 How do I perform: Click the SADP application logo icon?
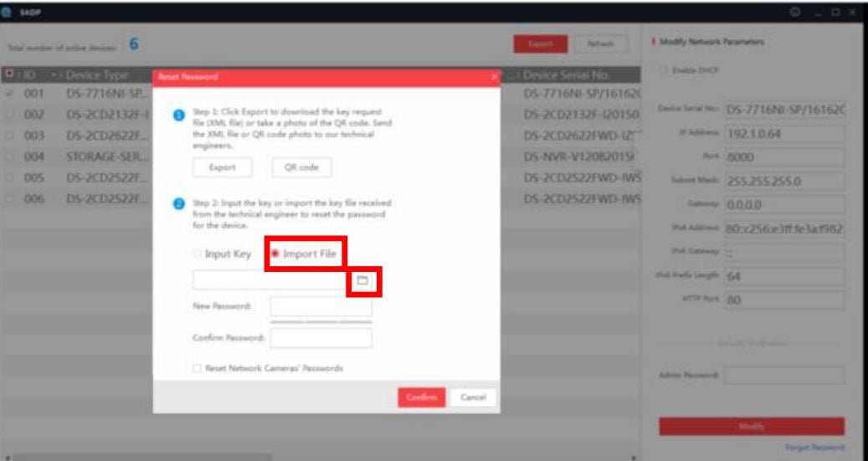(x=10, y=13)
